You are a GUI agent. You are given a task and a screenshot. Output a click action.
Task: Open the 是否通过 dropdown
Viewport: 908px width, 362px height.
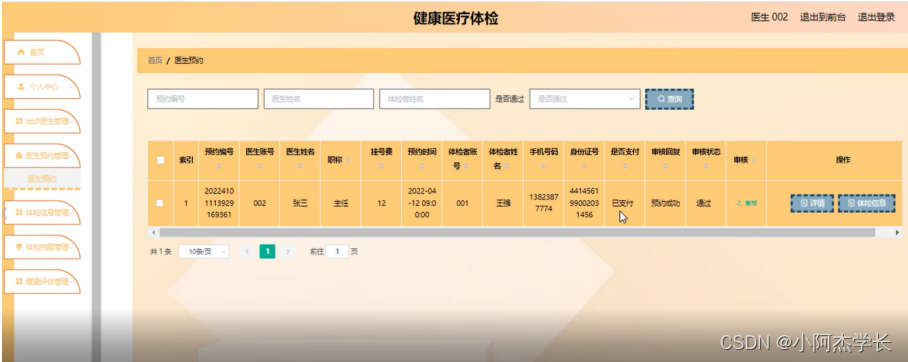pos(585,99)
